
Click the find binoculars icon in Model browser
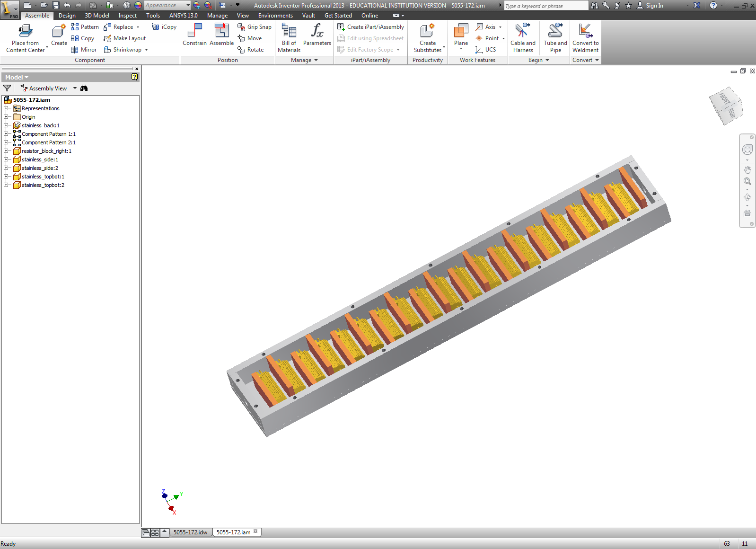tap(84, 88)
